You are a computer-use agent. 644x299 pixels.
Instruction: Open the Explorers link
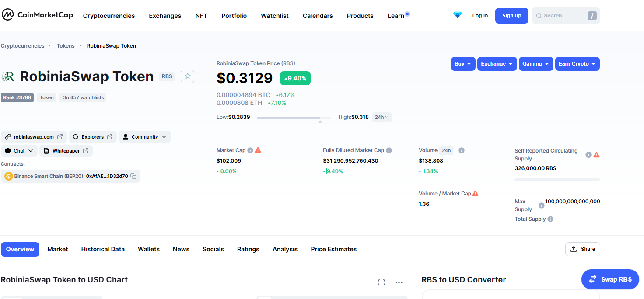tap(93, 137)
